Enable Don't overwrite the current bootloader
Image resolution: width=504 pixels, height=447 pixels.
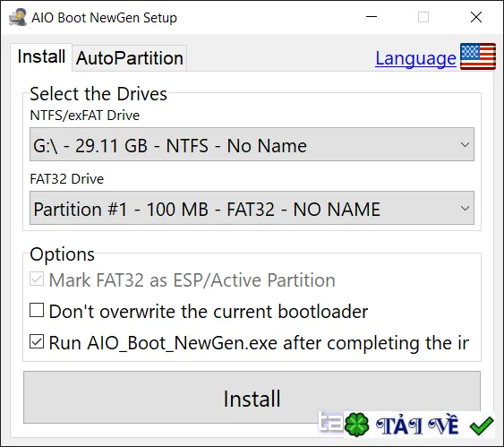pyautogui.click(x=37, y=310)
